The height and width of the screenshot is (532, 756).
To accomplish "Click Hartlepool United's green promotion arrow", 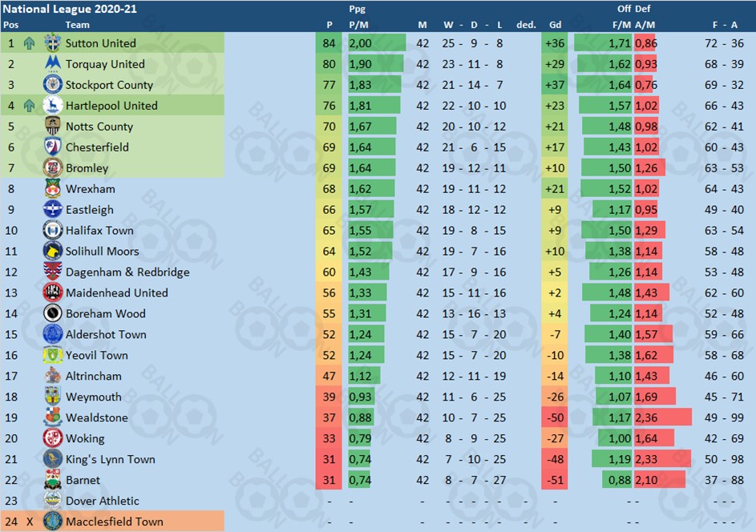I will pyautogui.click(x=30, y=106).
